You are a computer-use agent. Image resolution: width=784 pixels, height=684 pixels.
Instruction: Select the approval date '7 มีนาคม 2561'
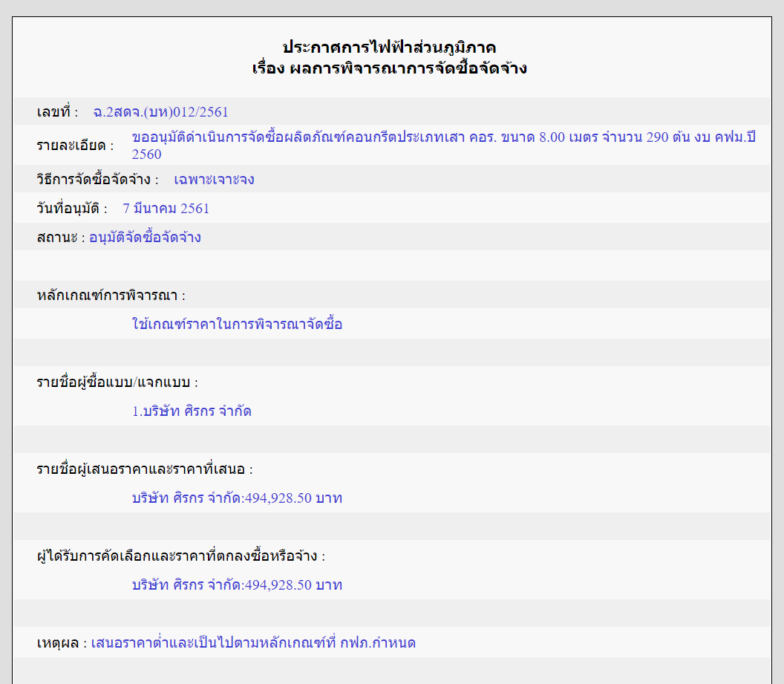(x=166, y=208)
